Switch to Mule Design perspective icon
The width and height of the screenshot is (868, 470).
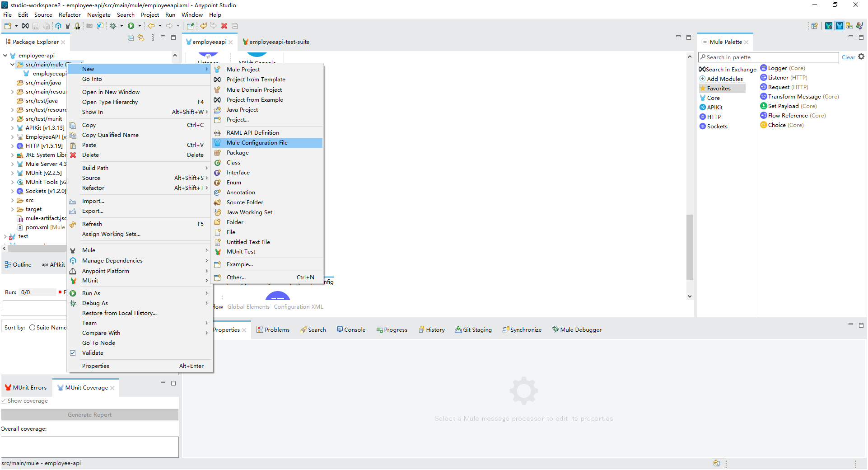pyautogui.click(x=839, y=26)
